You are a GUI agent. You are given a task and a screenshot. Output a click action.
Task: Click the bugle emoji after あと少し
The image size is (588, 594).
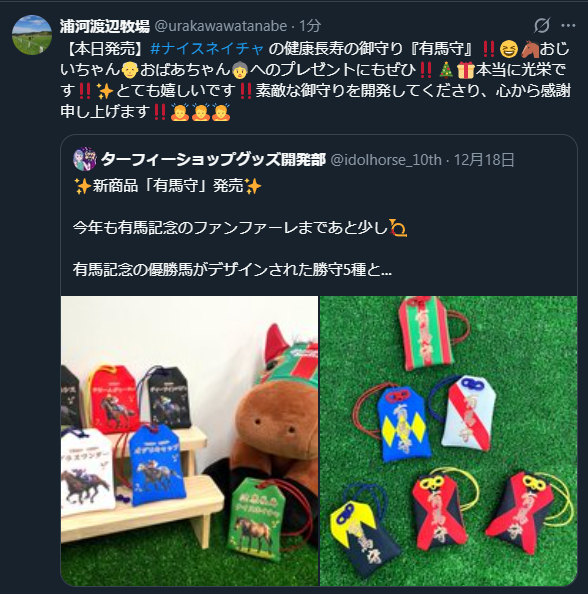tap(398, 228)
